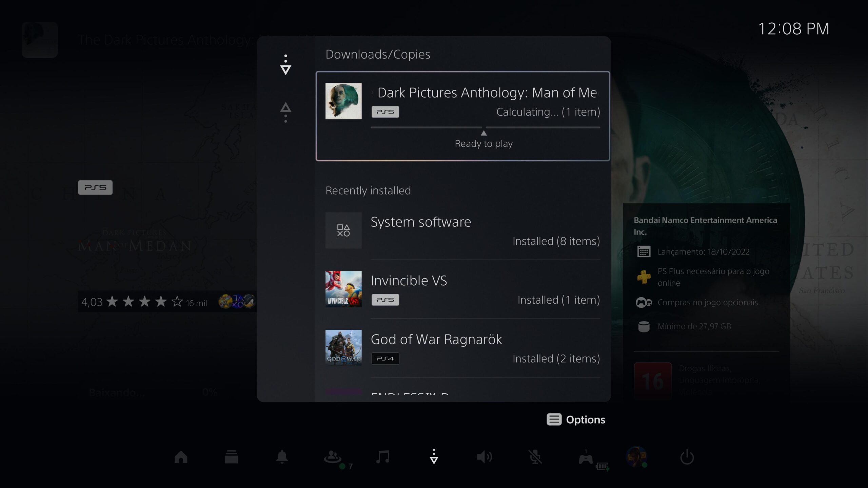
Task: Open System software installed entry
Action: (x=463, y=231)
